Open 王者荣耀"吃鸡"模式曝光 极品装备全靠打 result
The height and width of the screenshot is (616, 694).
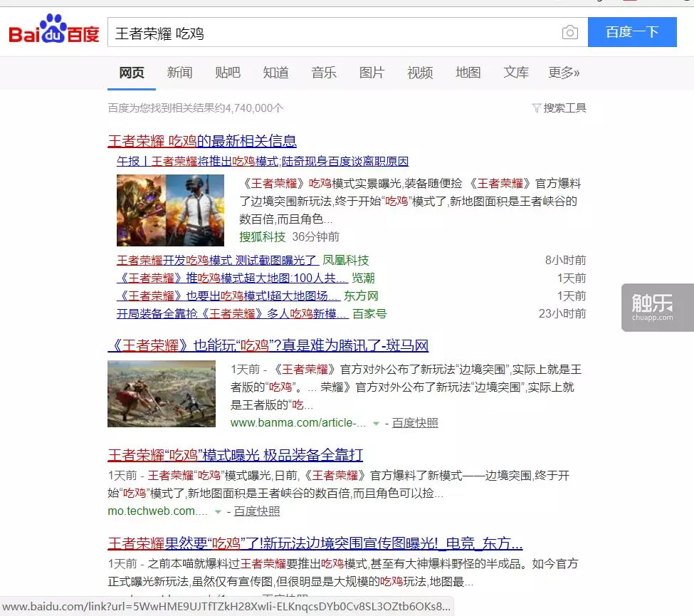[236, 455]
